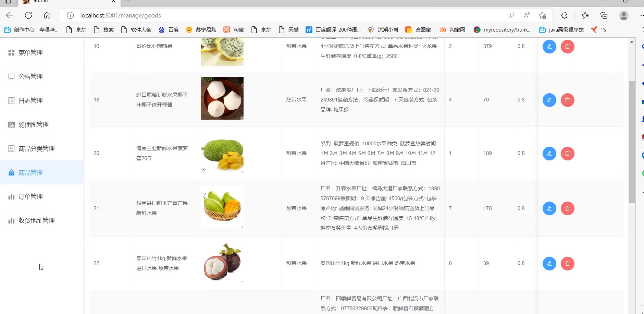Open 轮播图管理 in the sidebar
This screenshot has width=644, height=314.
click(x=41, y=124)
